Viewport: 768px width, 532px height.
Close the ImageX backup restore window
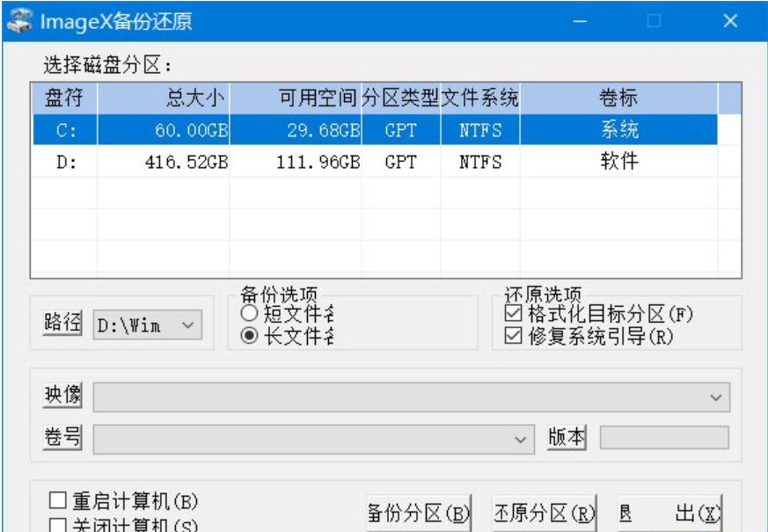click(730, 21)
